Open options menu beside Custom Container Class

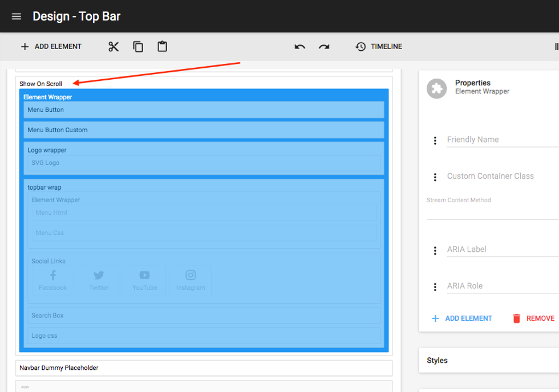435,177
